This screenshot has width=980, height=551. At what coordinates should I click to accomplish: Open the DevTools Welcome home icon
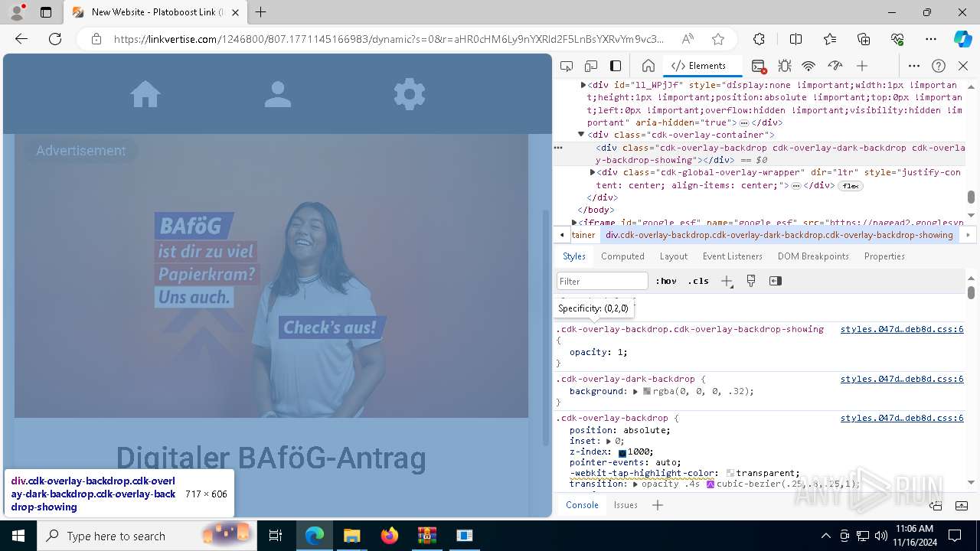[648, 66]
